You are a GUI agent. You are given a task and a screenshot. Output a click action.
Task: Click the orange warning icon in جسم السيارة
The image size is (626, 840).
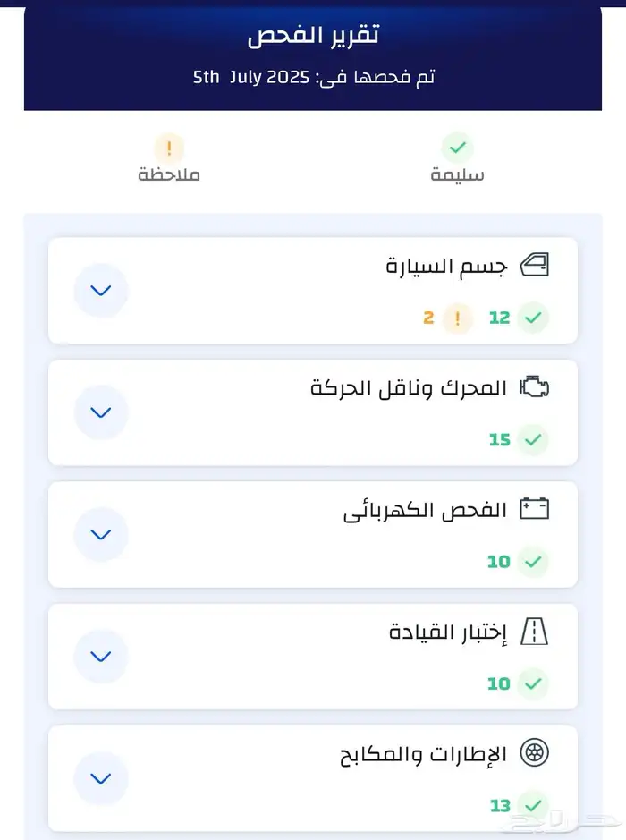[x=458, y=318]
